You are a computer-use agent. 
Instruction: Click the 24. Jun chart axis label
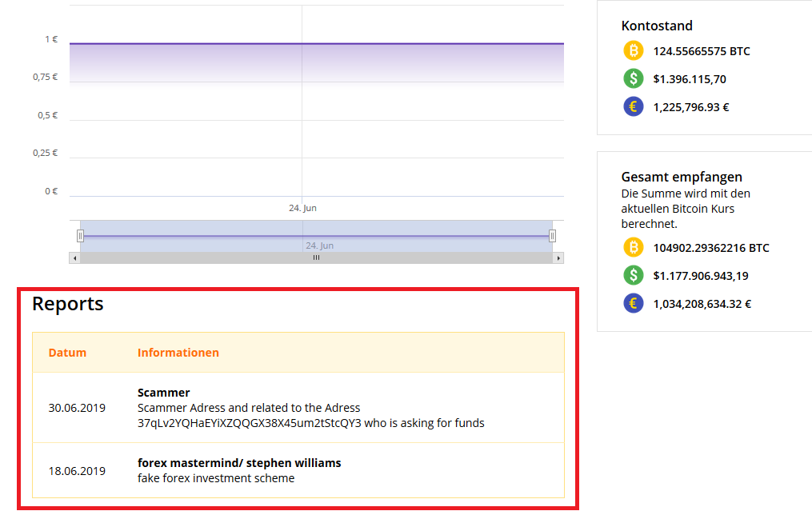pyautogui.click(x=302, y=208)
